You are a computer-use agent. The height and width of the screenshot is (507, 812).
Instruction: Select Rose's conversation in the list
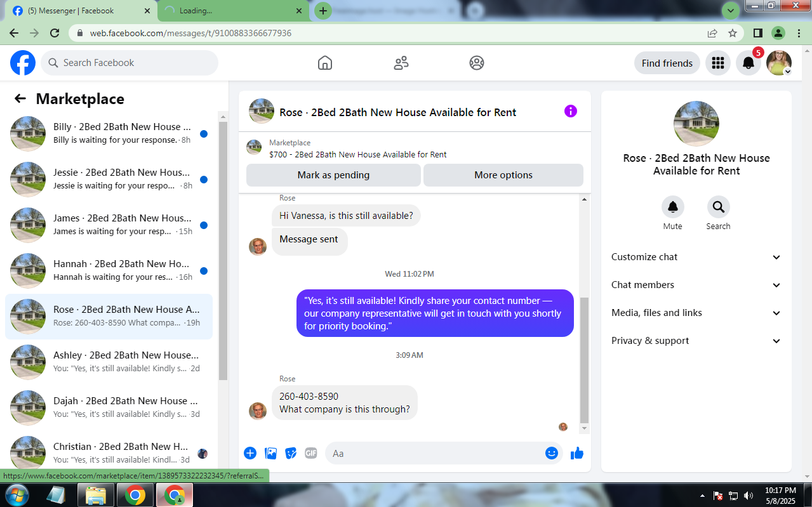(109, 316)
